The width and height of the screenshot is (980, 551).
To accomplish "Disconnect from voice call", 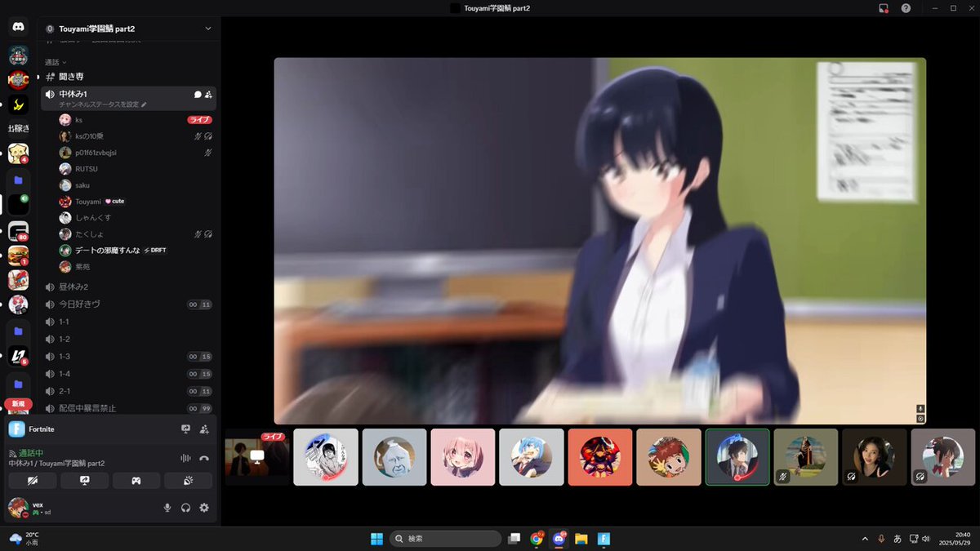I will (204, 458).
